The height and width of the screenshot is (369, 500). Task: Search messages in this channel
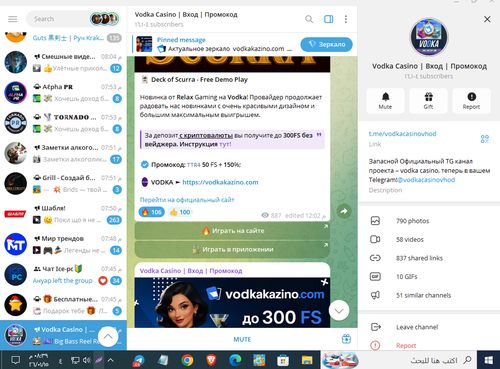(x=309, y=19)
